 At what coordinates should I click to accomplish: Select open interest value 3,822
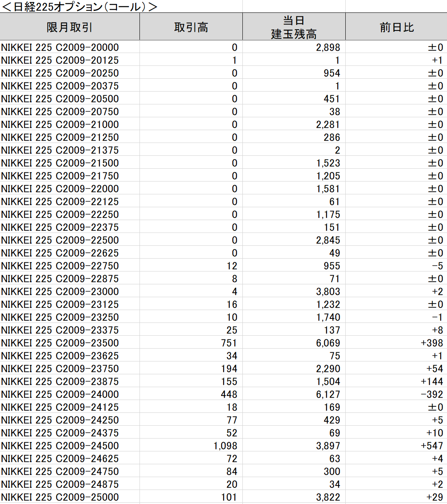coord(328,497)
